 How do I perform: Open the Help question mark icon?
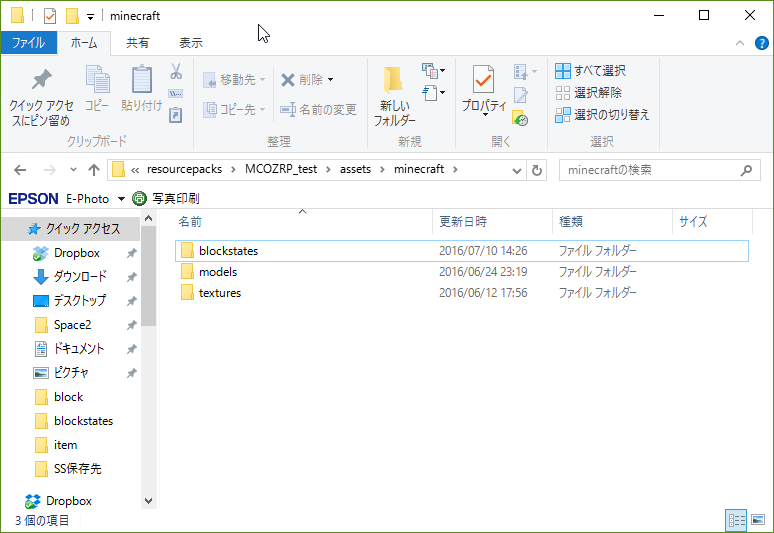[762, 43]
